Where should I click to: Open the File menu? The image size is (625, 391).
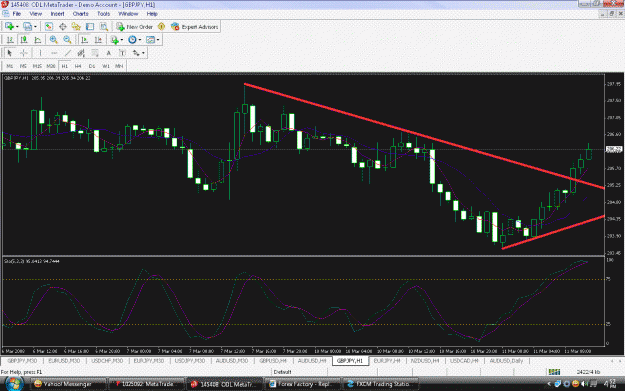17,14
